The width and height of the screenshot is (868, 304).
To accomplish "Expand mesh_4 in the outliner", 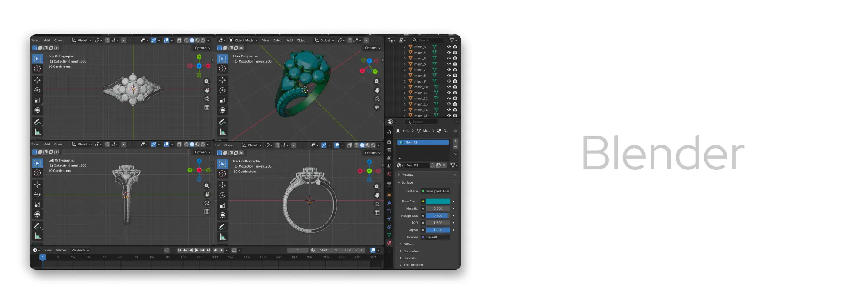I will (405, 53).
